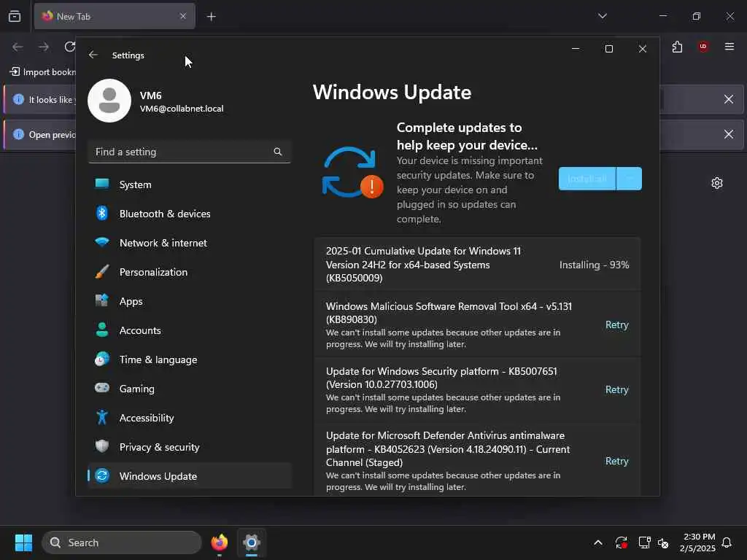Image resolution: width=747 pixels, height=560 pixels.
Task: Click the network tray icon
Action: 645,542
